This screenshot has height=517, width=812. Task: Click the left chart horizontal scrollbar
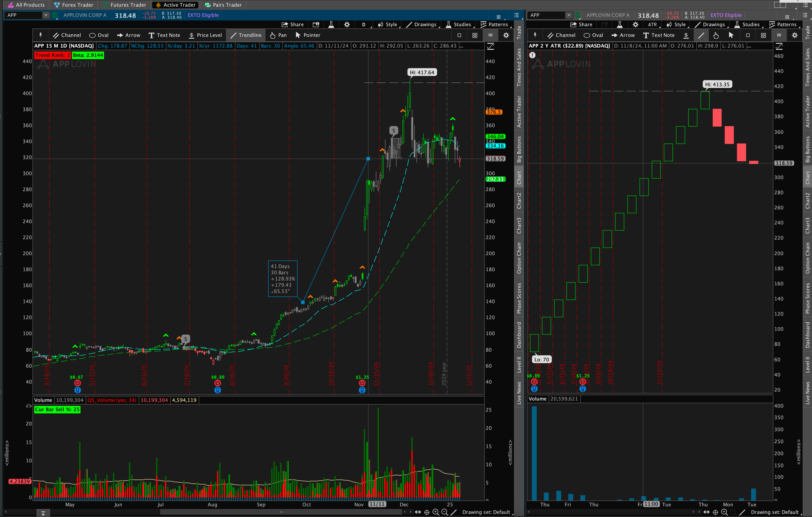pos(281,512)
